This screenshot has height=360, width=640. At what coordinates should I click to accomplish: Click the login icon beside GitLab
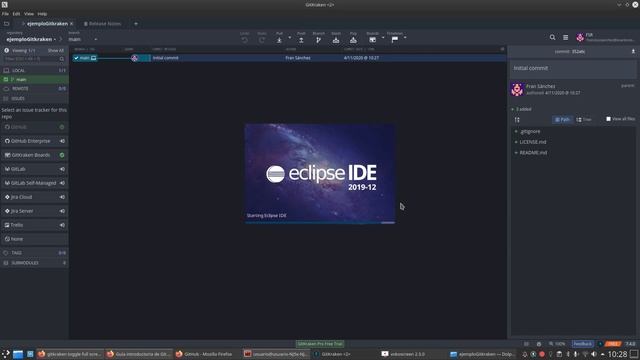tap(62, 169)
